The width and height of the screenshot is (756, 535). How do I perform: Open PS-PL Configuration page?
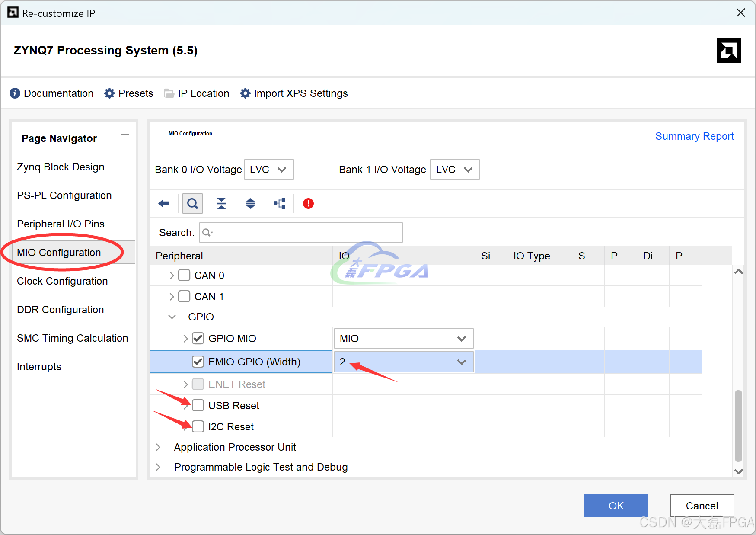(64, 195)
